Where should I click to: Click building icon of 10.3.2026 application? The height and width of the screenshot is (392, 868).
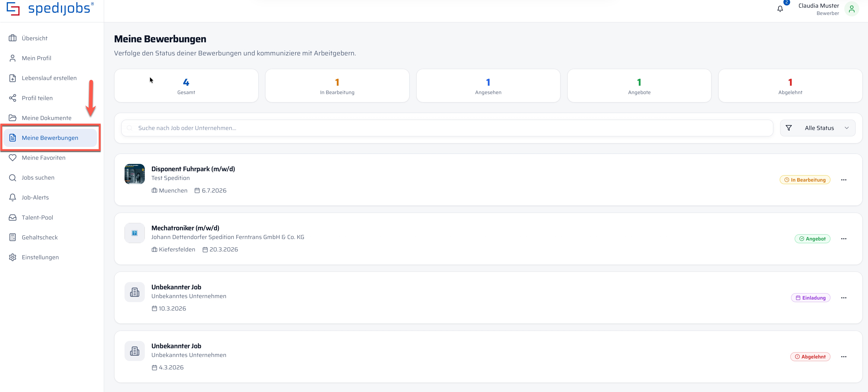134,292
